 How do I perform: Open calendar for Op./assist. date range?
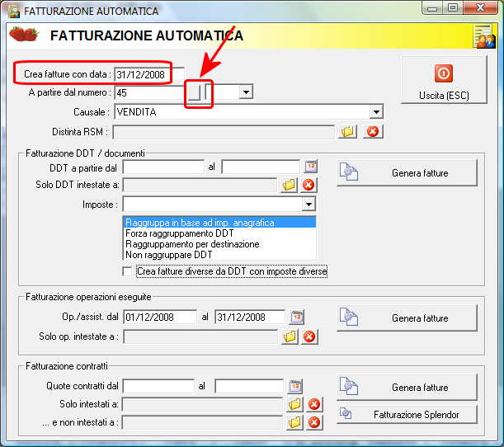point(297,317)
